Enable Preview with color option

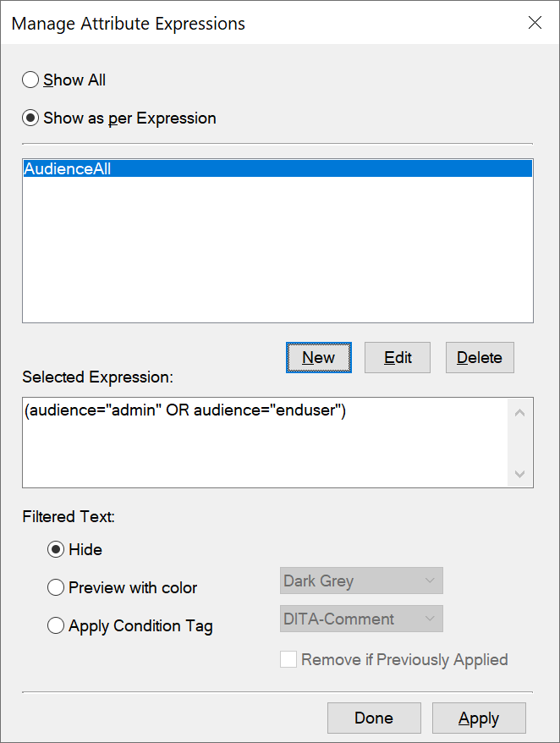click(x=57, y=587)
